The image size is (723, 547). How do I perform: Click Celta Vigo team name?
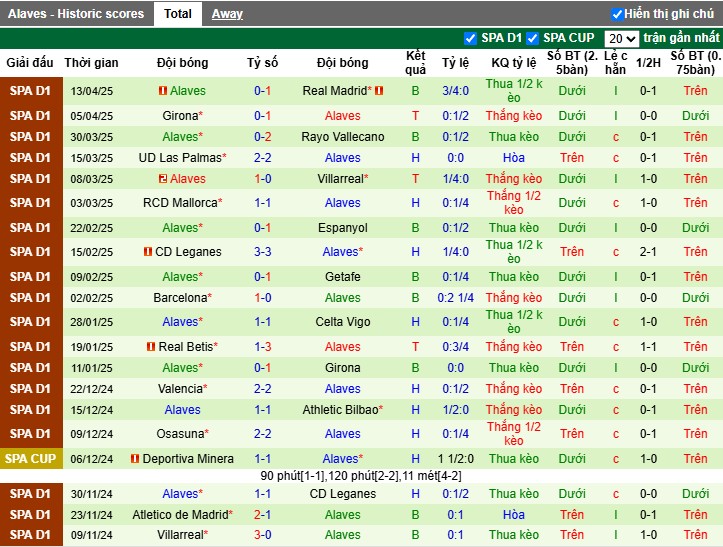pyautogui.click(x=343, y=322)
